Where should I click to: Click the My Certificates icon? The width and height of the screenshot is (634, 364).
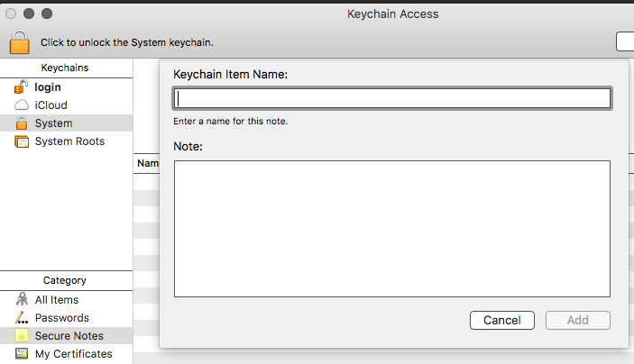click(22, 354)
